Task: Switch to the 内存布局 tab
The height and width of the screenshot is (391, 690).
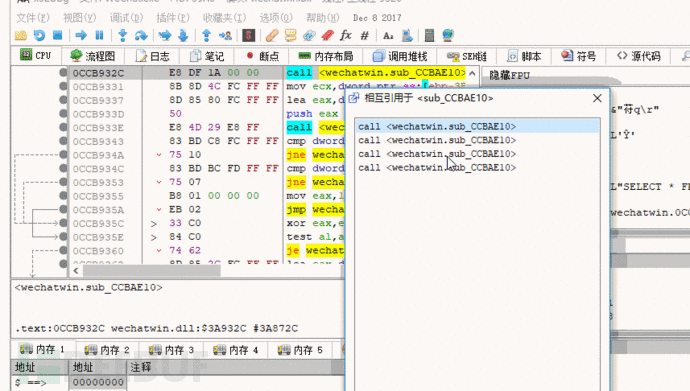Action: (326, 56)
